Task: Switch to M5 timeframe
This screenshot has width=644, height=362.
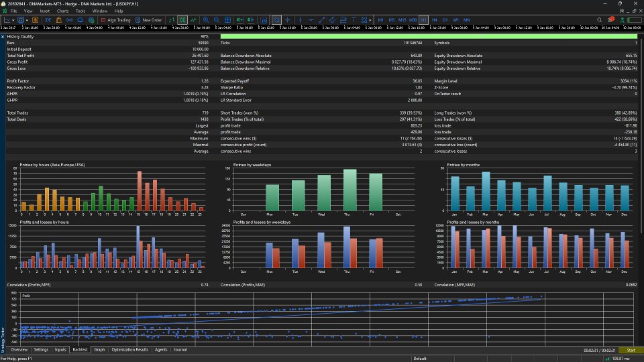Action: (x=391, y=19)
